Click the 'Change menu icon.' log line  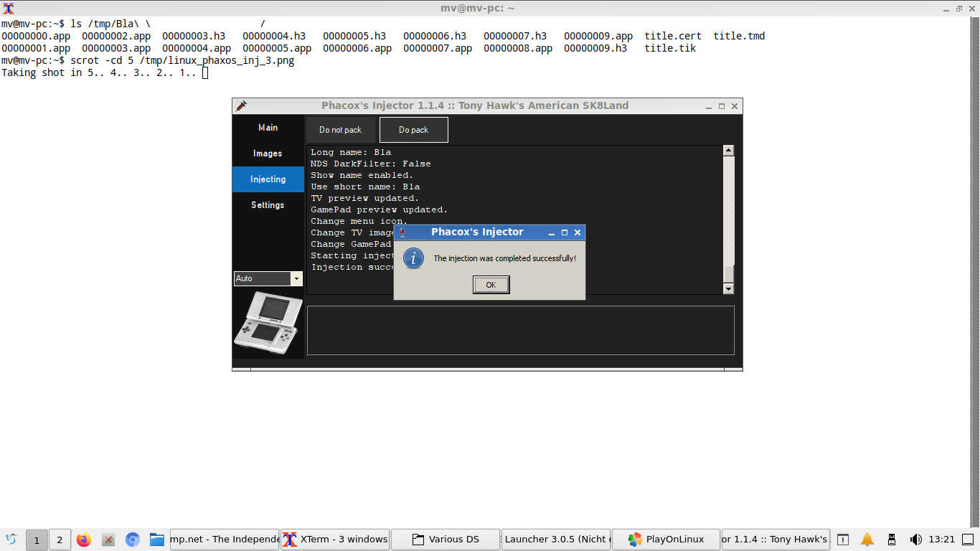359,221
